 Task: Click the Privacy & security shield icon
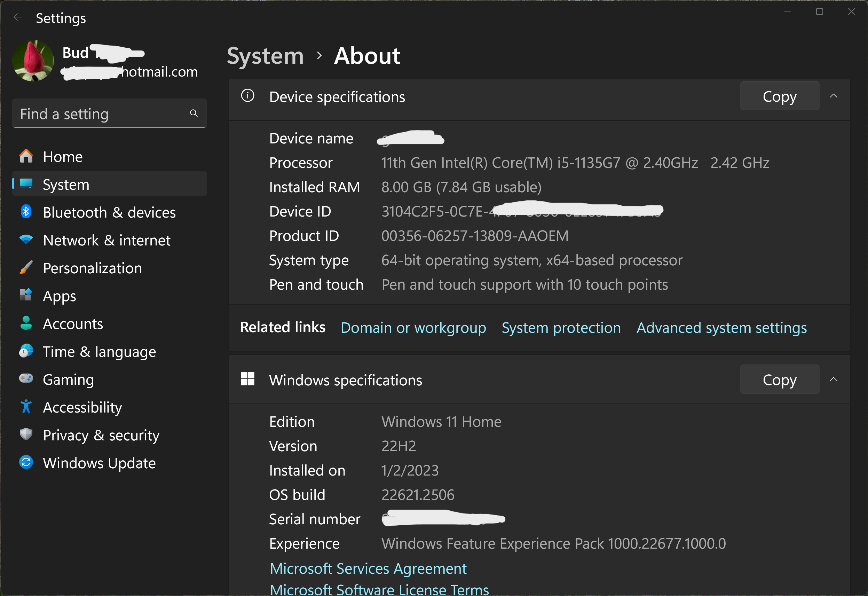point(26,434)
